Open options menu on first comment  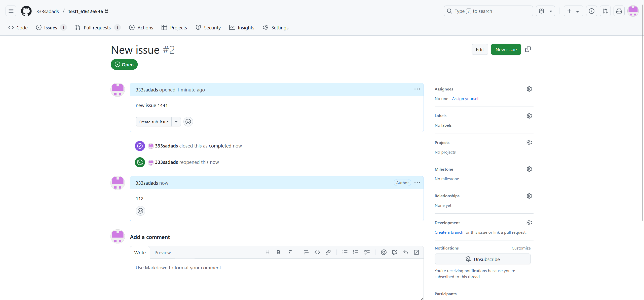point(417,89)
